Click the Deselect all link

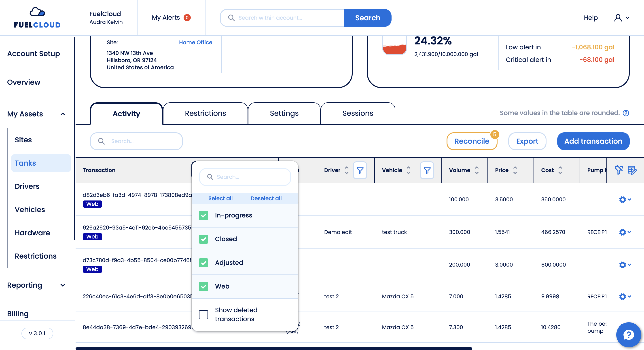266,198
